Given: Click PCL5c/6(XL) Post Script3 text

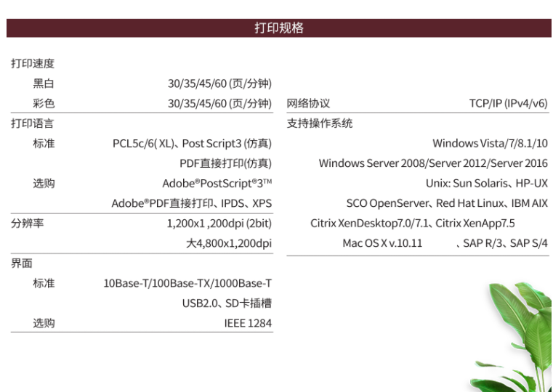Looking at the screenshot, I should 192,143.
